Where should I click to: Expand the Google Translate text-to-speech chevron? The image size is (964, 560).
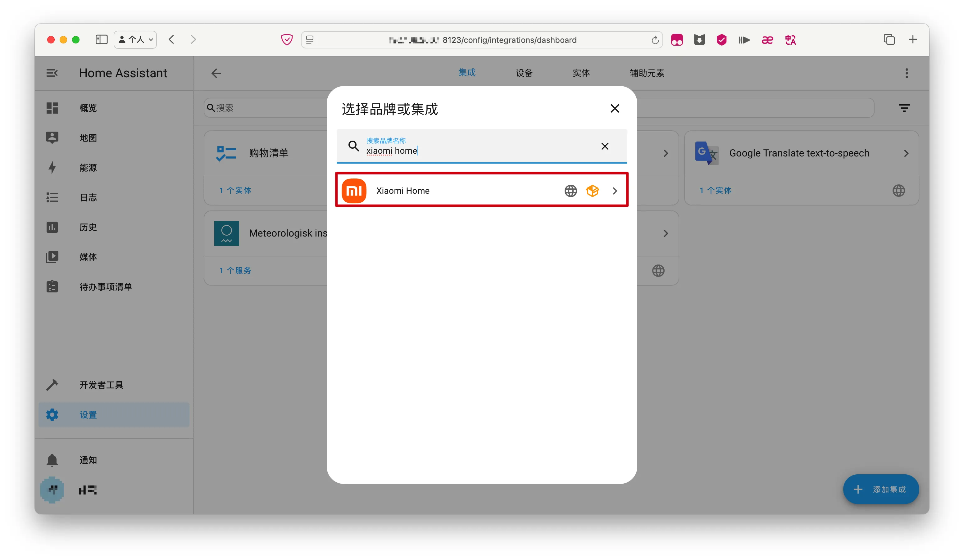click(906, 153)
